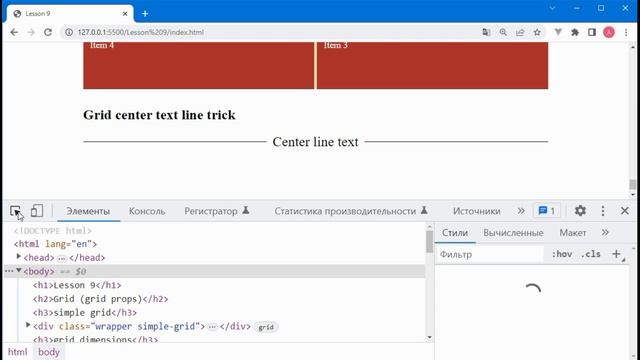Image resolution: width=640 pixels, height=360 pixels.
Task: Click the address bar URL
Action: (140, 32)
